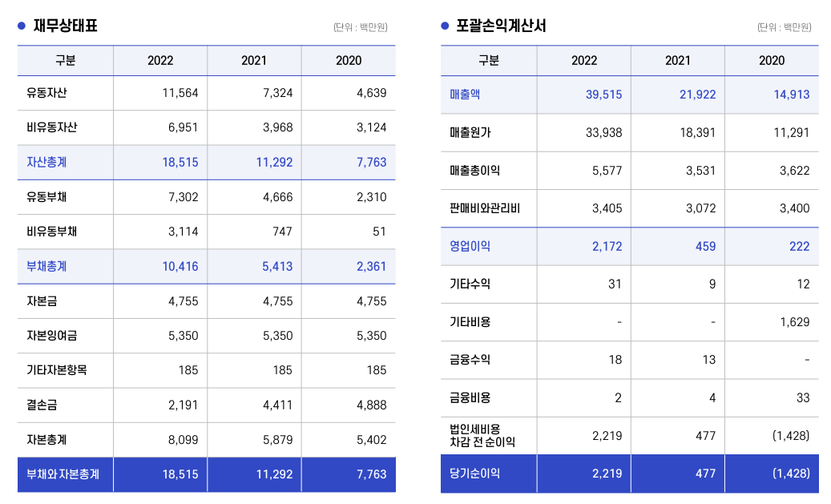Click the 매출원가 row label
The height and width of the screenshot is (504, 831).
click(x=470, y=132)
